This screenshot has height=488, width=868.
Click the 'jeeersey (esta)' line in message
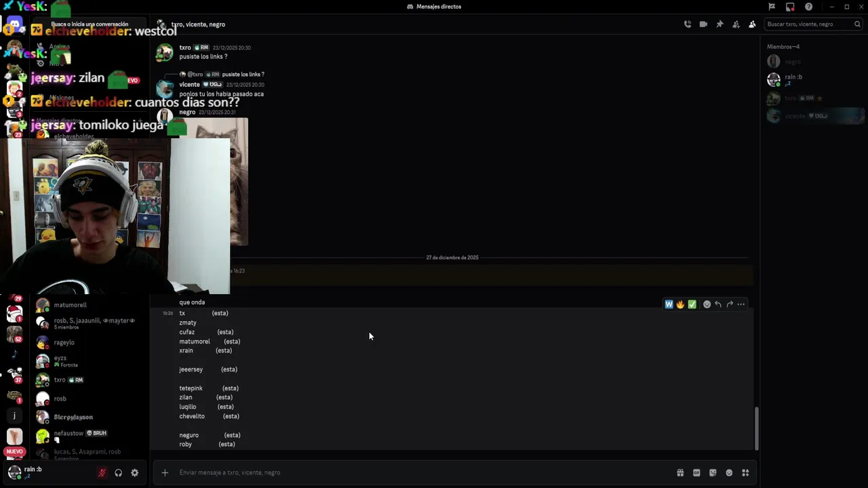tap(208, 369)
